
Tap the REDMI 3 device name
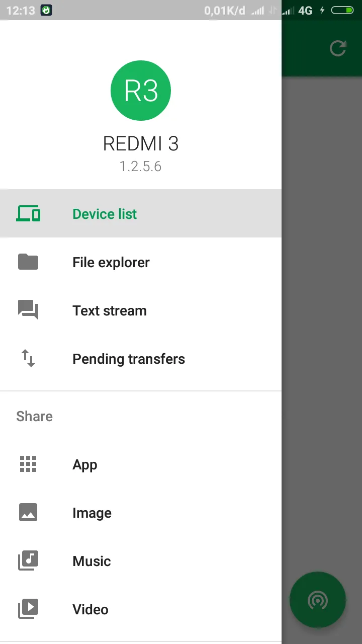pos(141,144)
